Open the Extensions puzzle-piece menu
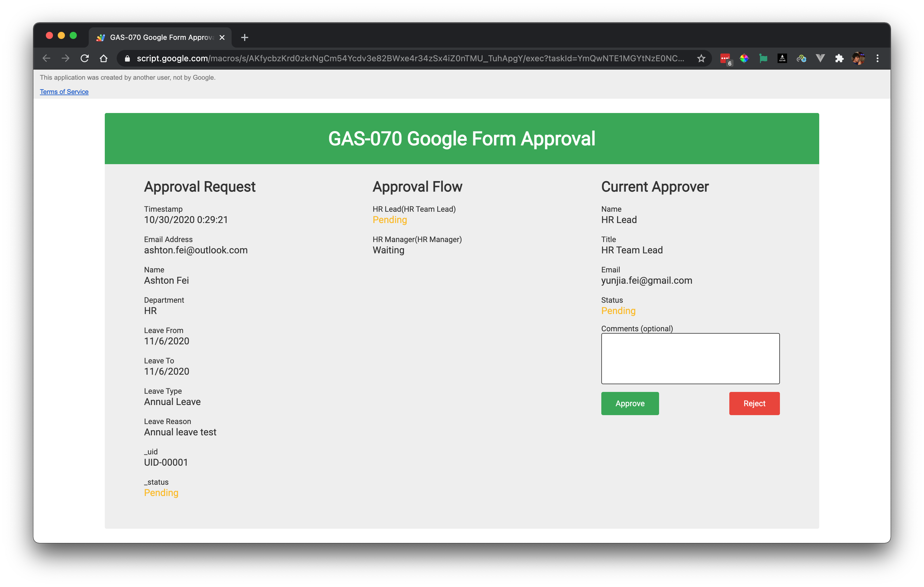This screenshot has width=924, height=587. 839,58
